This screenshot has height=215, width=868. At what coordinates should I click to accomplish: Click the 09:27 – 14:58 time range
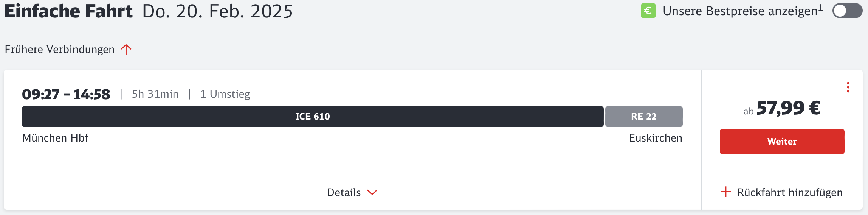[66, 94]
